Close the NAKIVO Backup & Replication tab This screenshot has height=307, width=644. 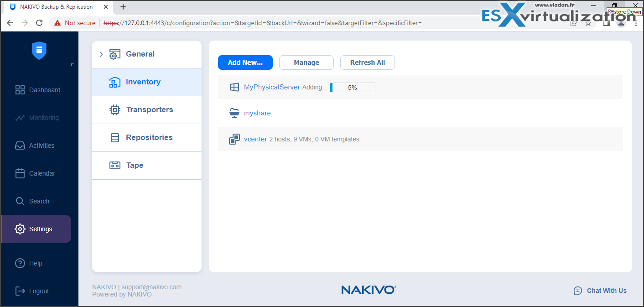click(x=107, y=7)
